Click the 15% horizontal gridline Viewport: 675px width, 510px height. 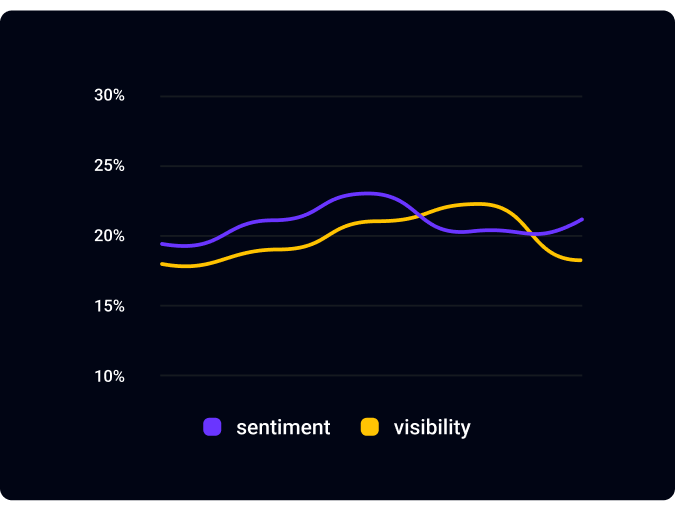[370, 306]
